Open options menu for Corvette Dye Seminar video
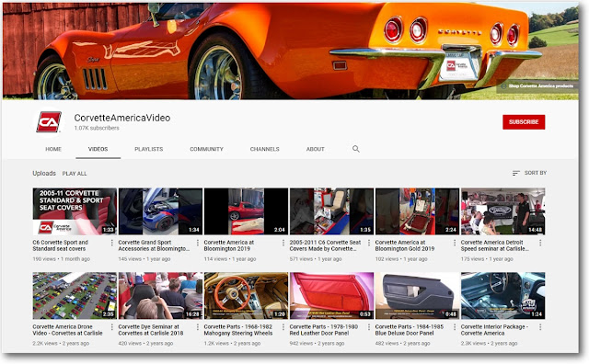This screenshot has width=589, height=364. pyautogui.click(x=198, y=327)
